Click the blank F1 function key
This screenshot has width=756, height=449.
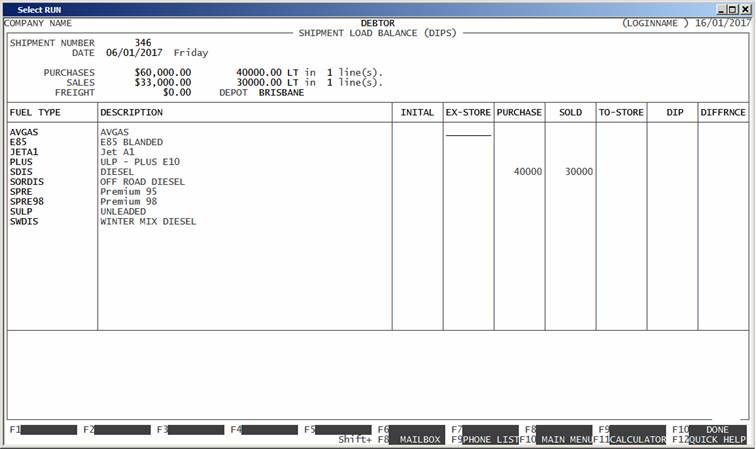(x=49, y=429)
